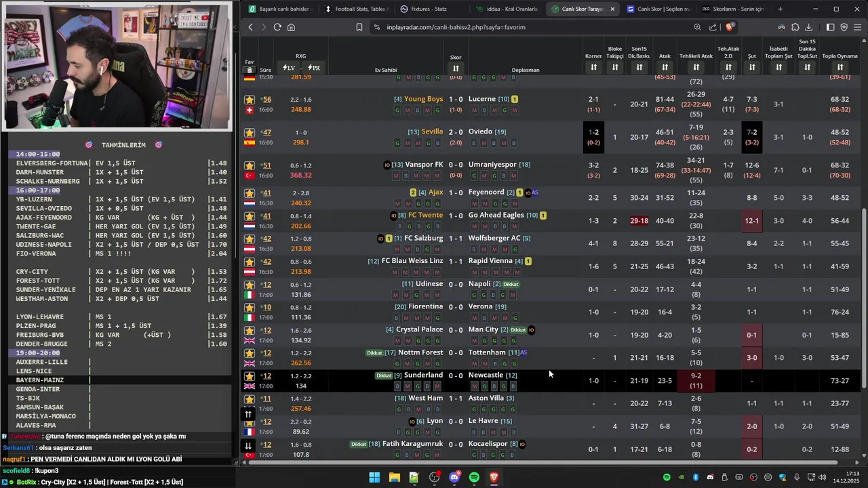Close the Canlı Skor Tarayıcı tab

tap(612, 9)
